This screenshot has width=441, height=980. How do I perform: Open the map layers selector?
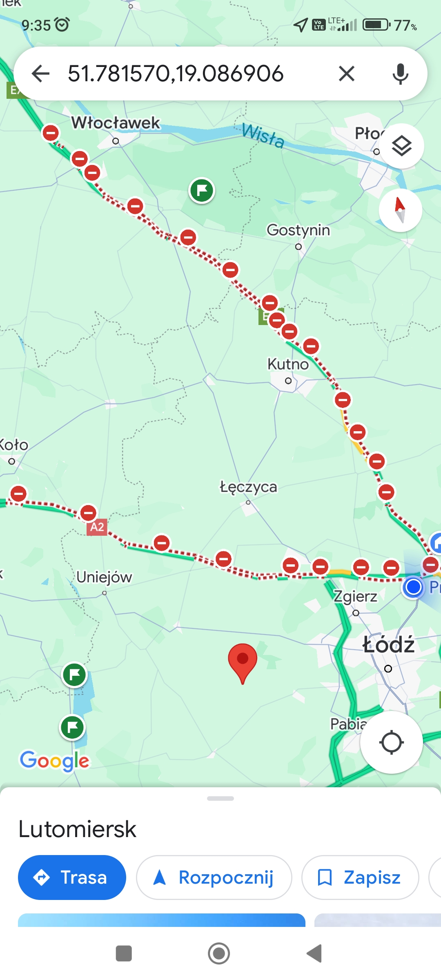click(402, 146)
